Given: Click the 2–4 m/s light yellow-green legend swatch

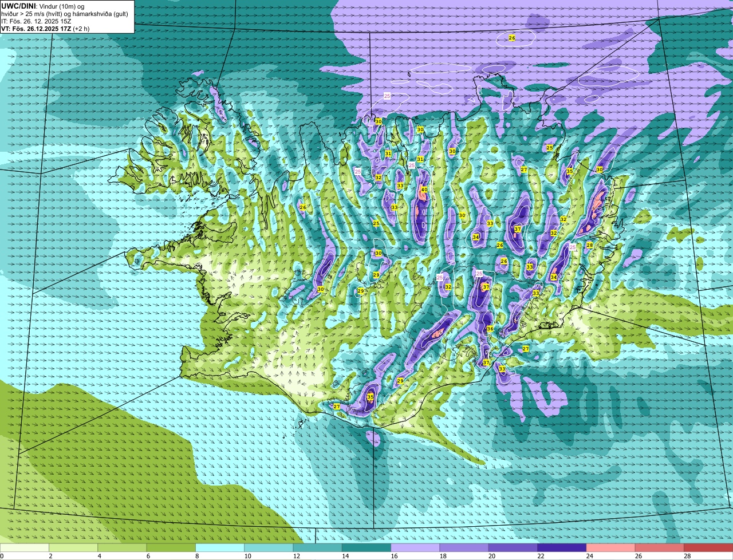Looking at the screenshot, I should 73,547.
